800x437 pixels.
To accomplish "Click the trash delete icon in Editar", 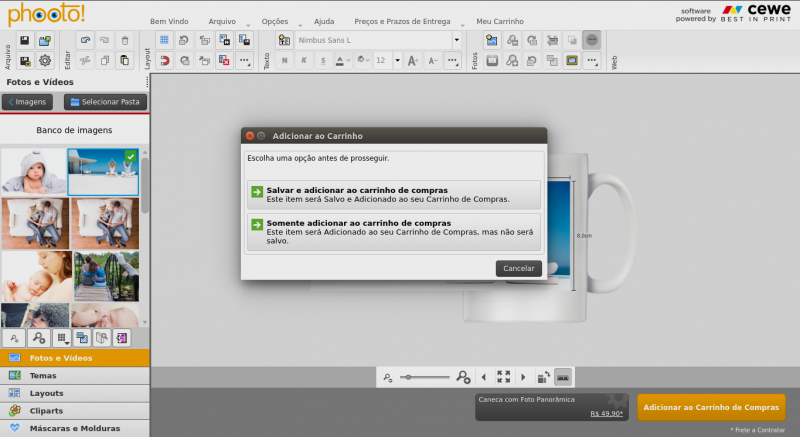I will pos(125,40).
